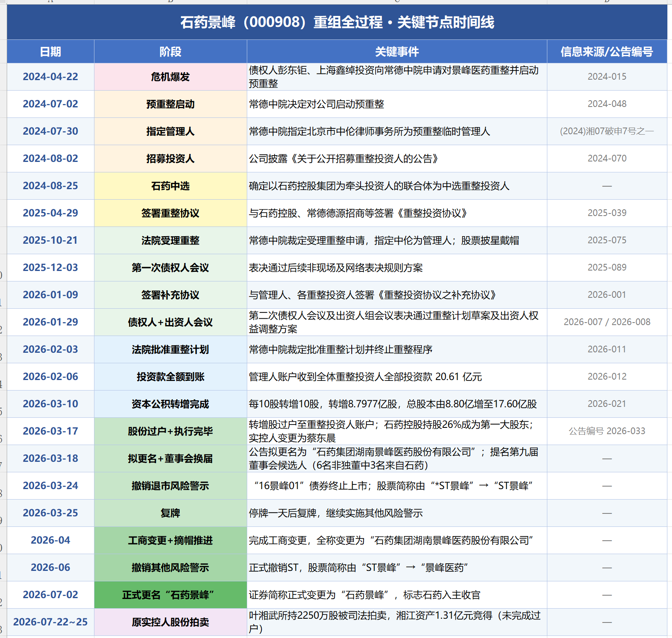
Task: Click the 阶段 column header cell
Action: [170, 52]
